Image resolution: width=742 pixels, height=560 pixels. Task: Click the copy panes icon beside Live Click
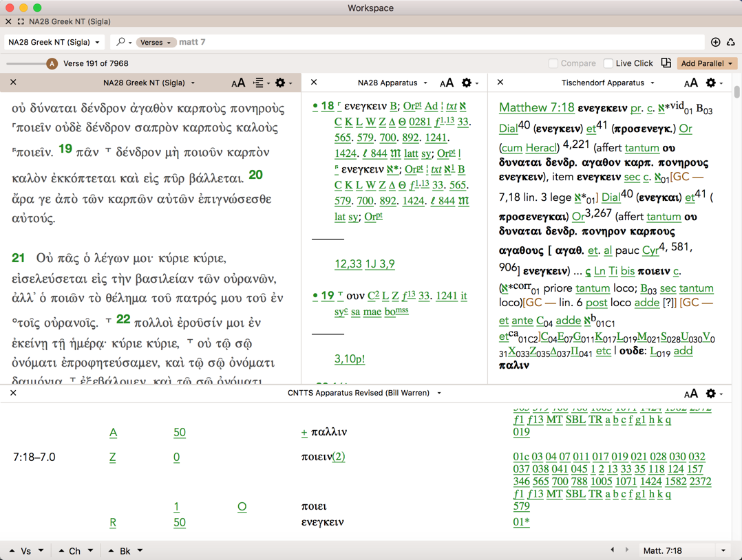click(666, 63)
